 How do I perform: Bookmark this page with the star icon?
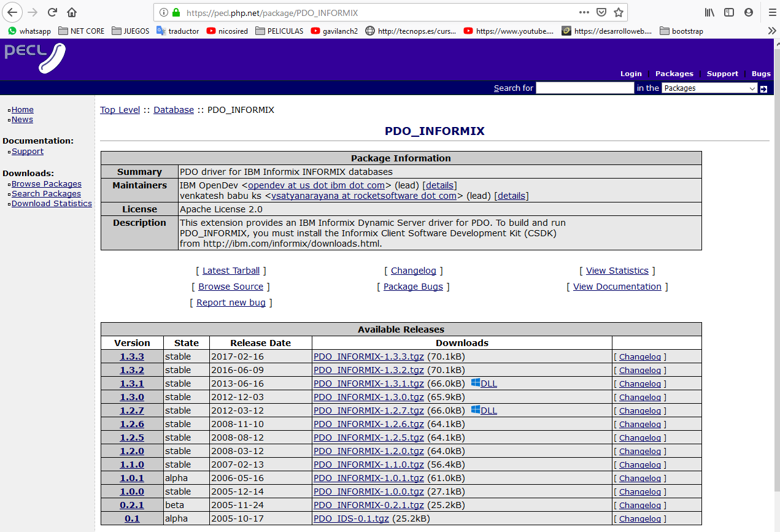click(x=619, y=12)
